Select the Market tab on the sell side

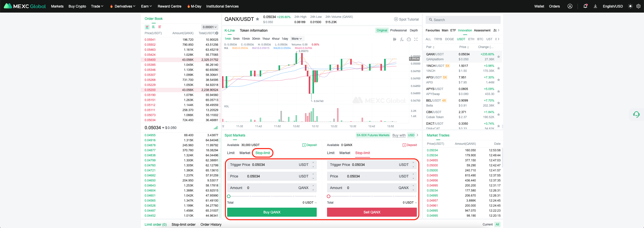tap(345, 153)
